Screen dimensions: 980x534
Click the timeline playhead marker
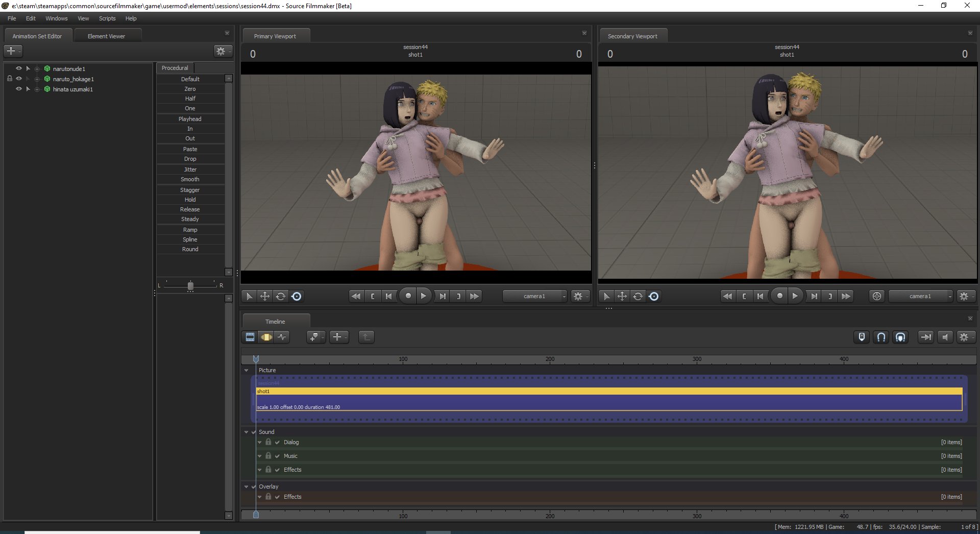point(256,359)
